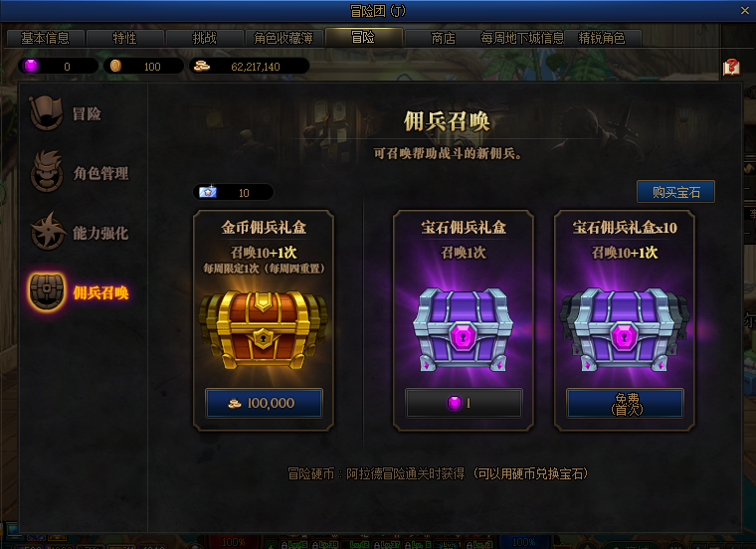Image resolution: width=756 pixels, height=549 pixels.
Task: Click the 购买宝石 button
Action: coord(675,192)
